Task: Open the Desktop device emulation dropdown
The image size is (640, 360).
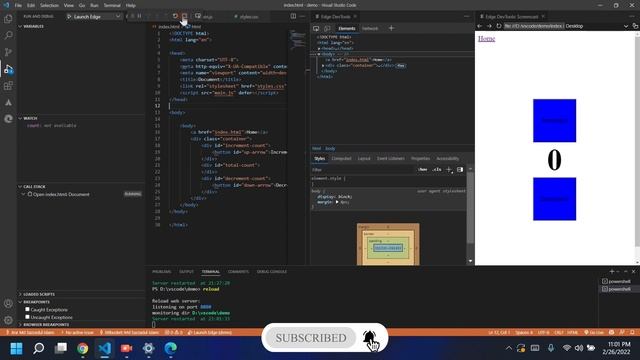Action: point(596,26)
